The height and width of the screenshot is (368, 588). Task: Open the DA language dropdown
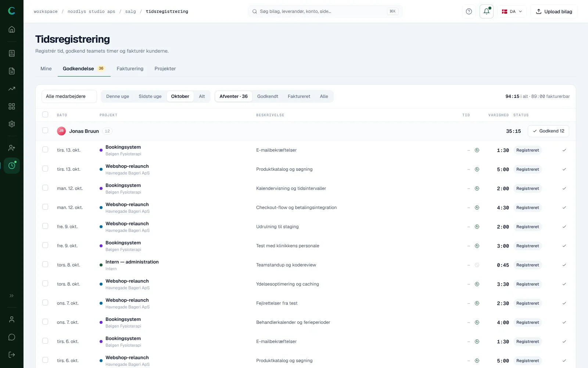click(512, 11)
